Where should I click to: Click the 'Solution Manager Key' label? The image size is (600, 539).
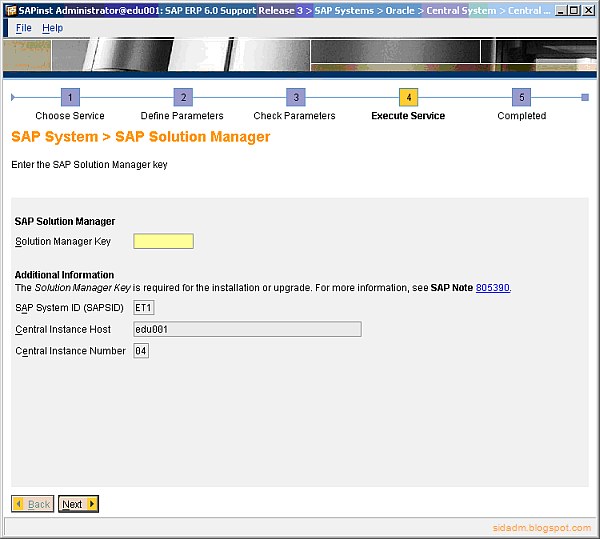63,242
